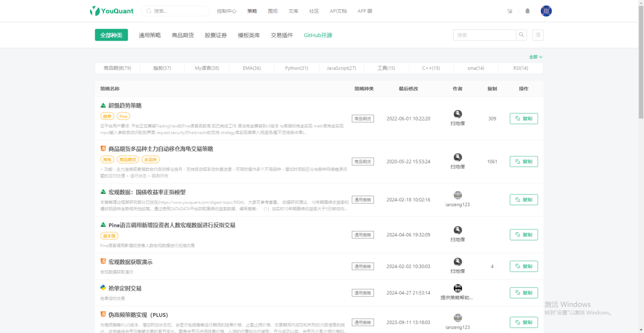644x333 pixels.
Task: Click the Pine icon beside Pine语言调用新增投资者人数 strategy
Action: pyautogui.click(x=103, y=225)
